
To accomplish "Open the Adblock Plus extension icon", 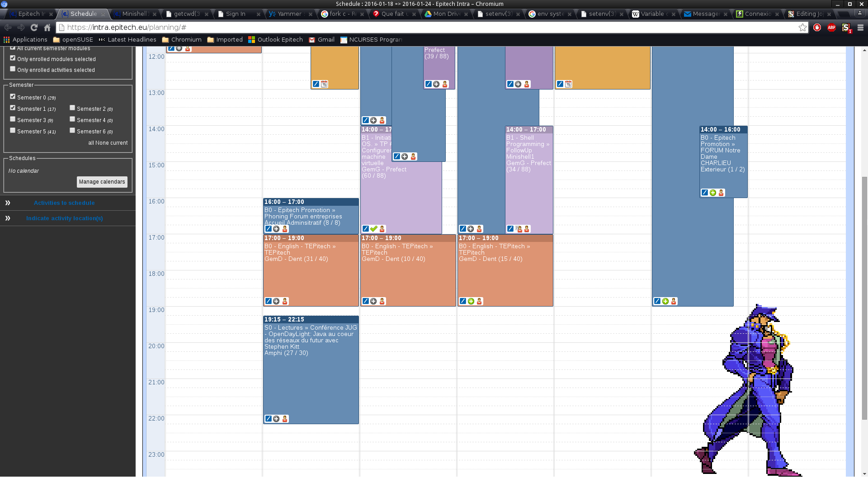I will click(x=831, y=28).
